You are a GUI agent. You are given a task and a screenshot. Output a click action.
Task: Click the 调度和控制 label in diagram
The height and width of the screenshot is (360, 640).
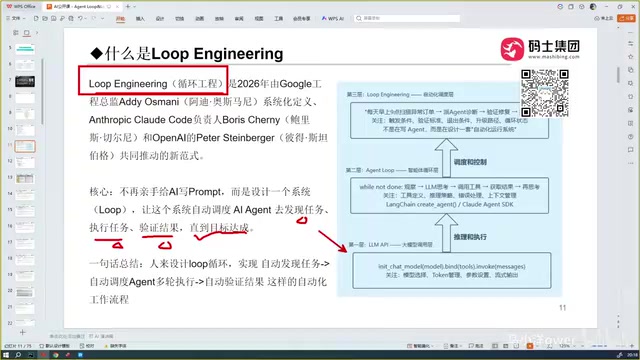click(x=470, y=162)
